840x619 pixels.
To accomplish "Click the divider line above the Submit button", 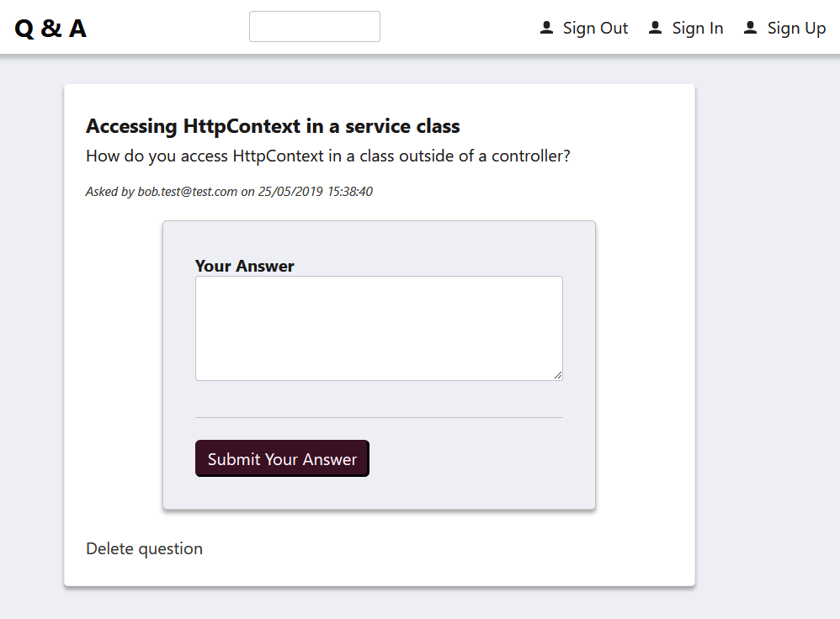I will (x=379, y=417).
